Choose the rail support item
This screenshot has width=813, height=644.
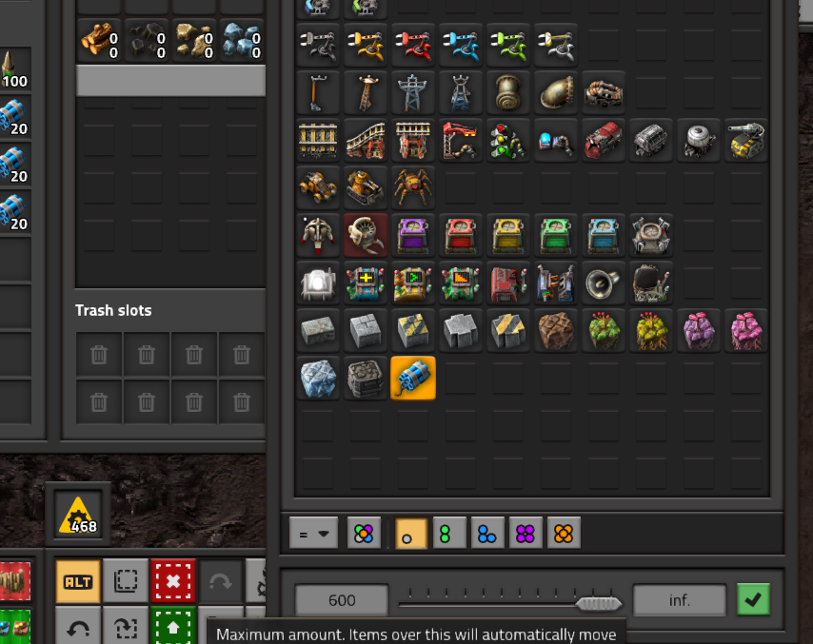(413, 141)
